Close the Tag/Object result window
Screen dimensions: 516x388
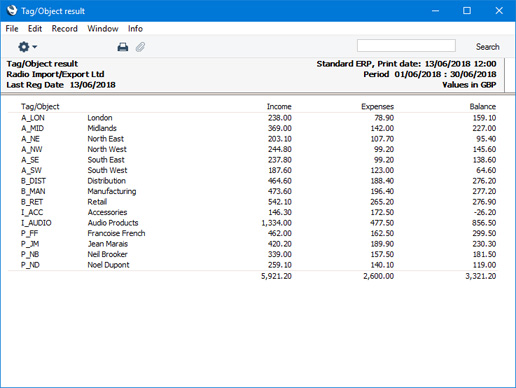click(499, 11)
